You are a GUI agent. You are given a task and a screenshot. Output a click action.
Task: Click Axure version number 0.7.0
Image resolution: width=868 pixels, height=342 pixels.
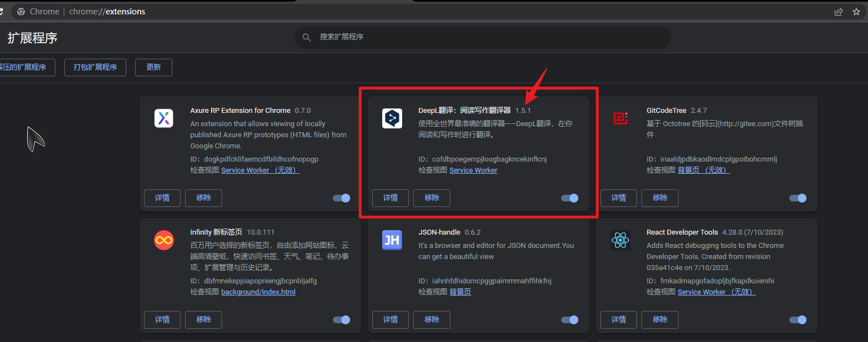[303, 111]
